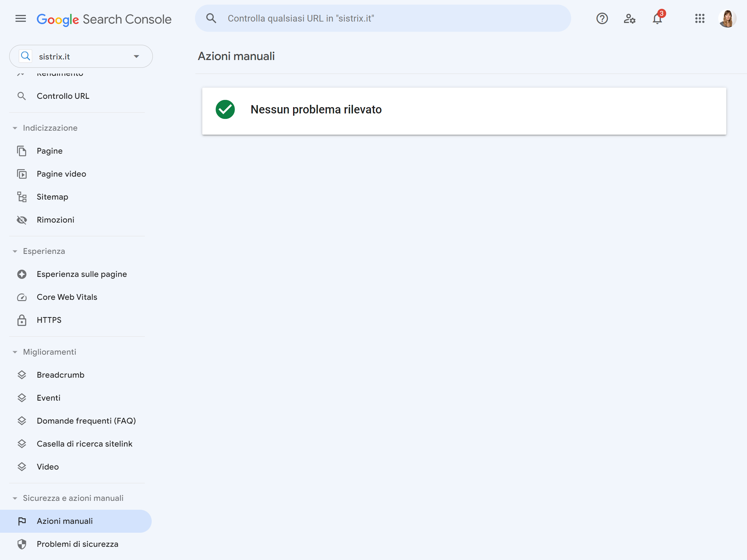
Task: Select Pagine from the sidebar
Action: (50, 150)
